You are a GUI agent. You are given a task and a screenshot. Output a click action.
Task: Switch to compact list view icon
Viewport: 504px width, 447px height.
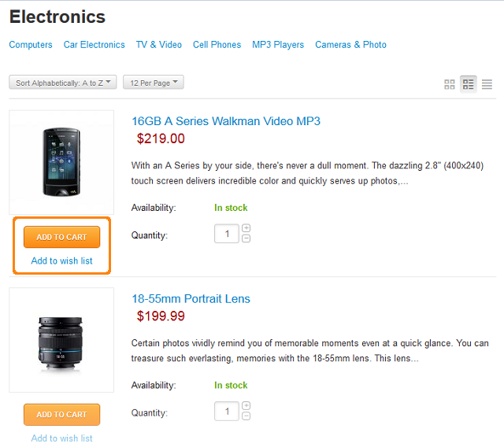click(487, 84)
